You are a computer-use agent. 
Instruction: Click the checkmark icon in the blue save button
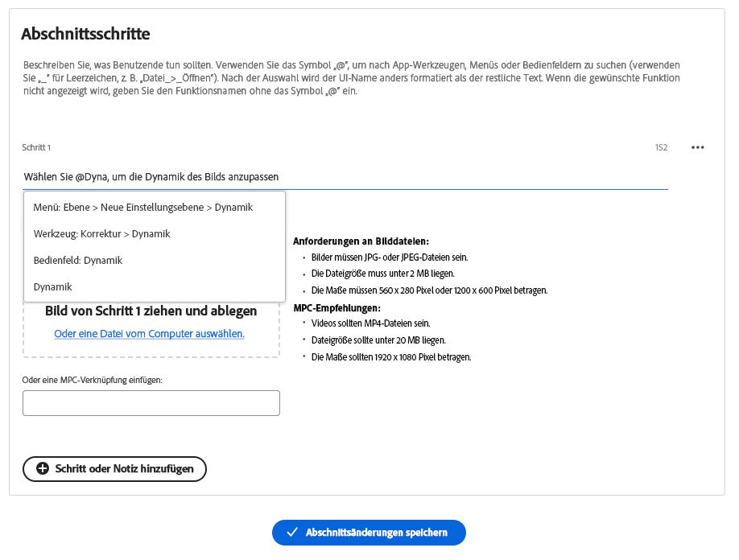coord(292,533)
